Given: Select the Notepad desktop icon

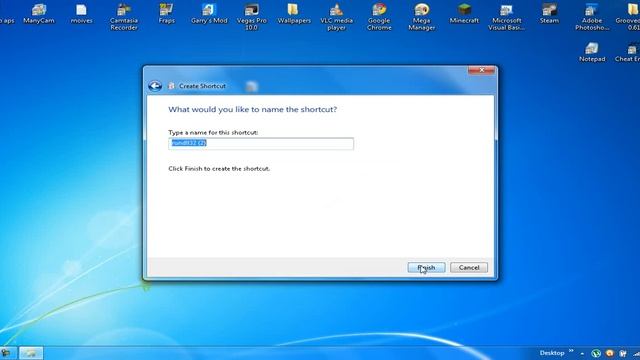Looking at the screenshot, I should [592, 52].
